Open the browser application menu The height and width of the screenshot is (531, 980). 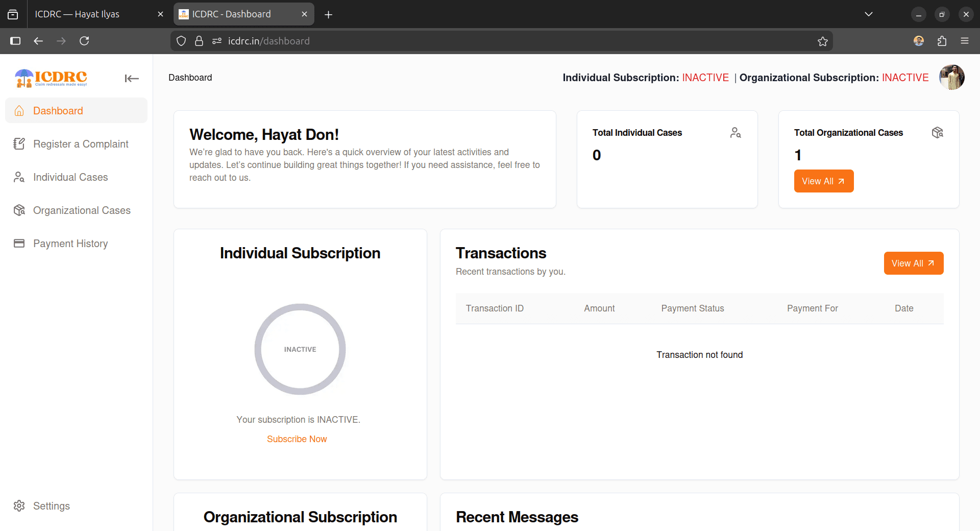point(965,41)
